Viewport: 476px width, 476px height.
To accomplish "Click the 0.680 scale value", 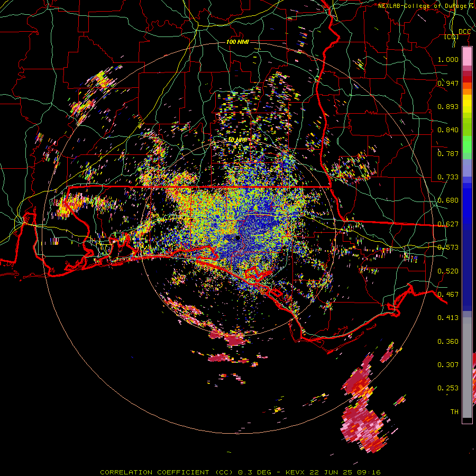I will [x=448, y=200].
